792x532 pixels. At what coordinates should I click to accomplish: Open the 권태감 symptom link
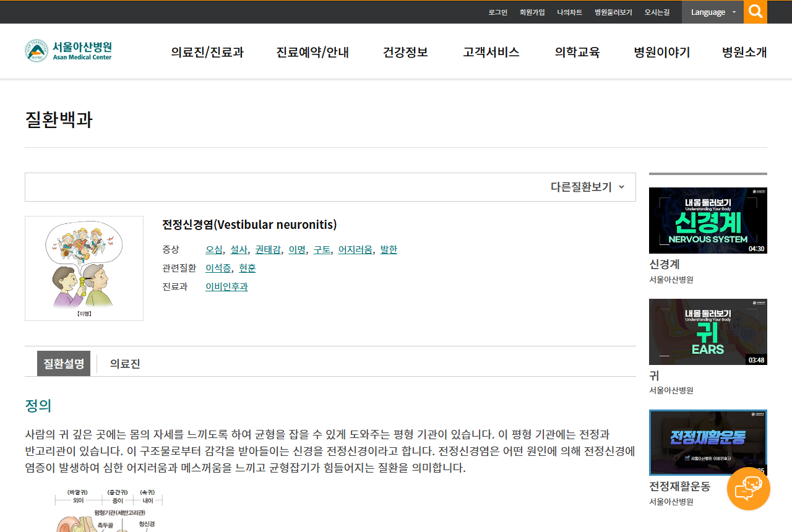point(268,249)
